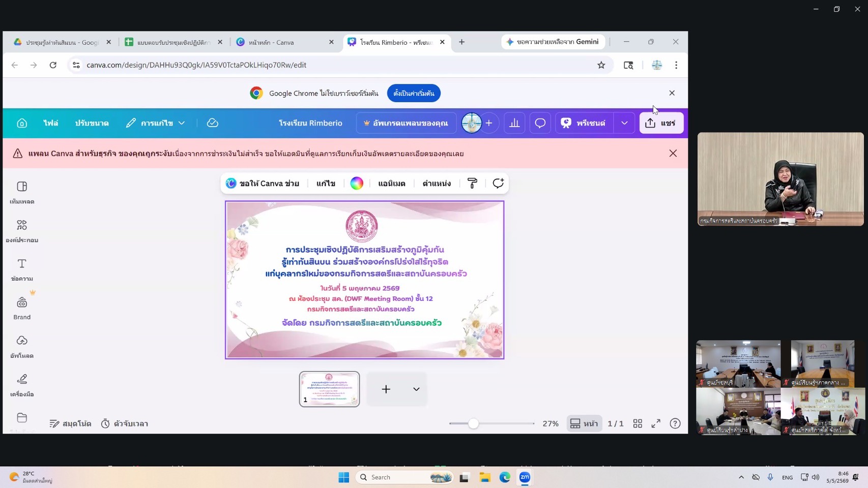
Task: Select the copy style paint roller icon
Action: [472, 184]
